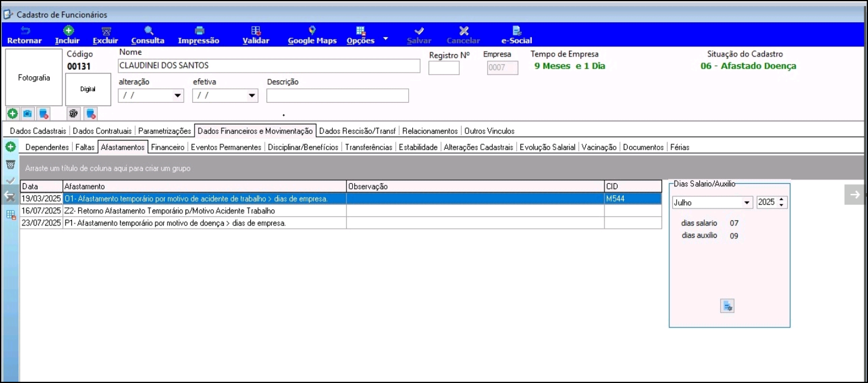Open the Férias subtab
Viewport: 868px width, 383px height.
[680, 147]
